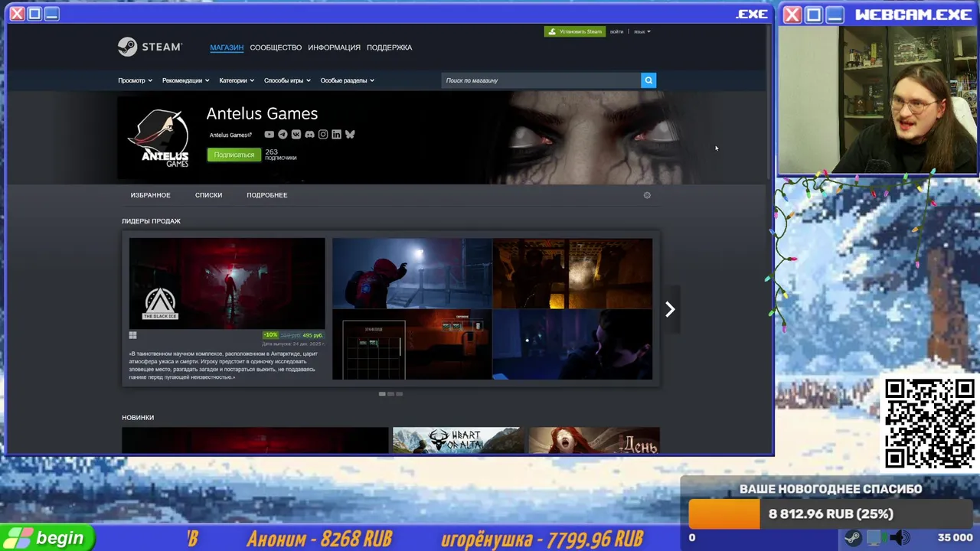Open The Black Ice main capsule image
This screenshot has width=980, height=551.
[x=227, y=283]
